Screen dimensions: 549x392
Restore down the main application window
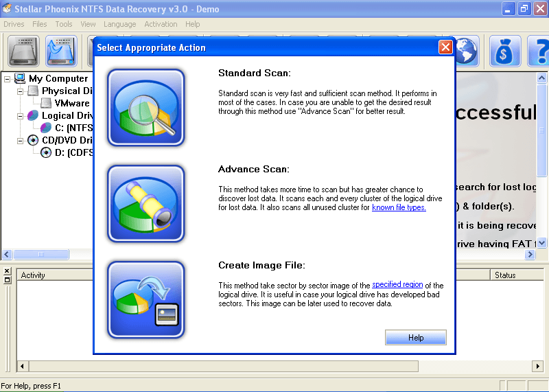click(524, 9)
